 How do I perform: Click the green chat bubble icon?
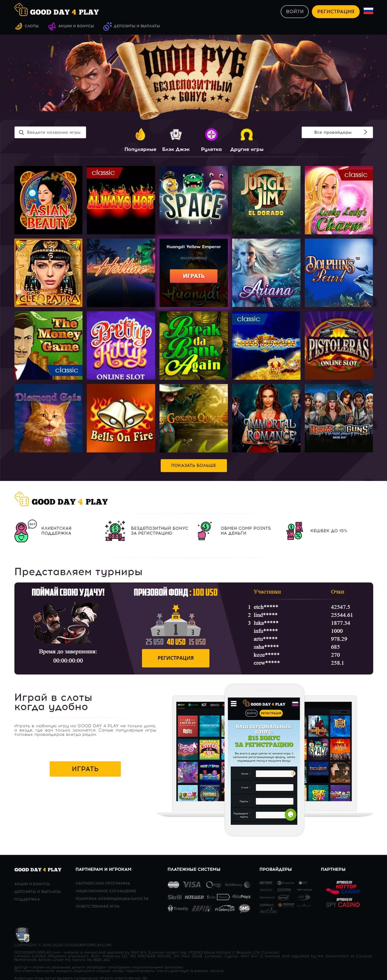click(x=290, y=814)
